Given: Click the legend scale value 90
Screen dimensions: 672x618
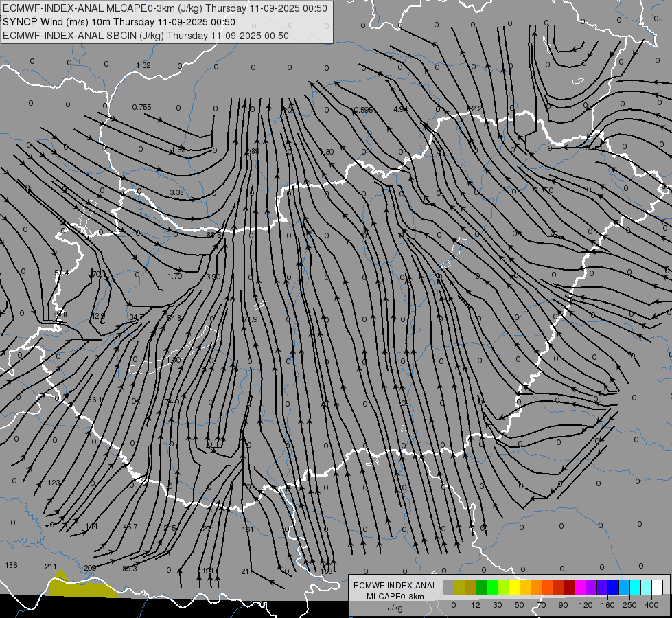Looking at the screenshot, I should click(x=563, y=605).
